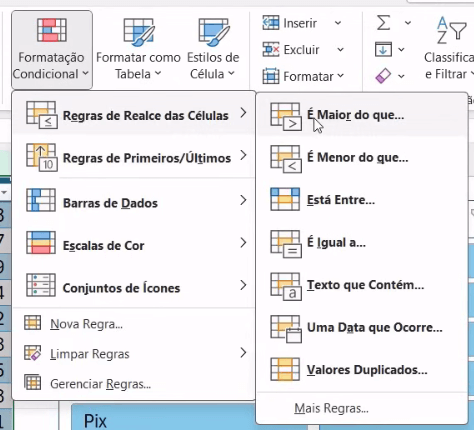Click the Barras de Dados icon
This screenshot has height=430, width=474.
(41, 200)
